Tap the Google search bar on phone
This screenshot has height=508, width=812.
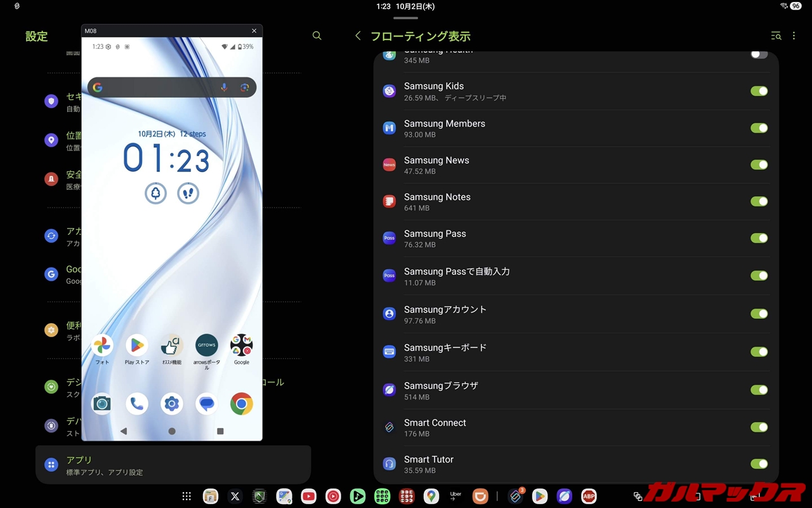coord(159,88)
